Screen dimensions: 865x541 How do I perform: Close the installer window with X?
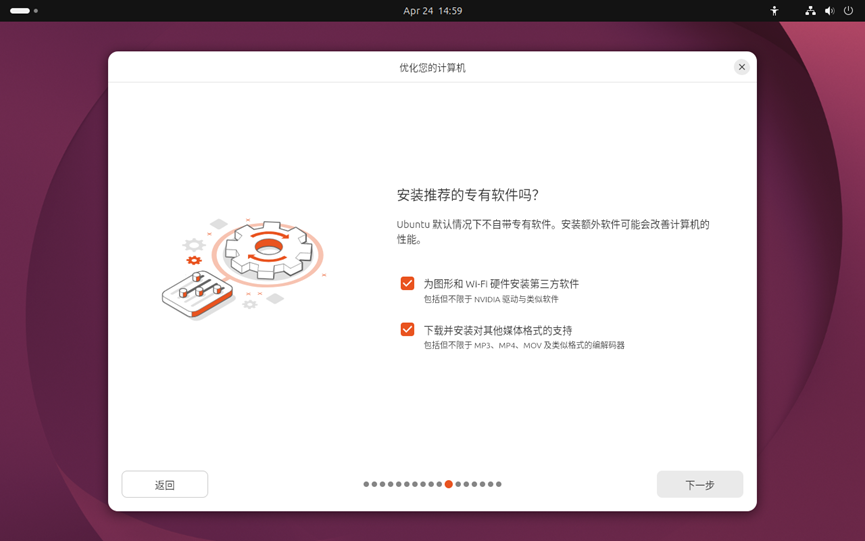tap(741, 67)
